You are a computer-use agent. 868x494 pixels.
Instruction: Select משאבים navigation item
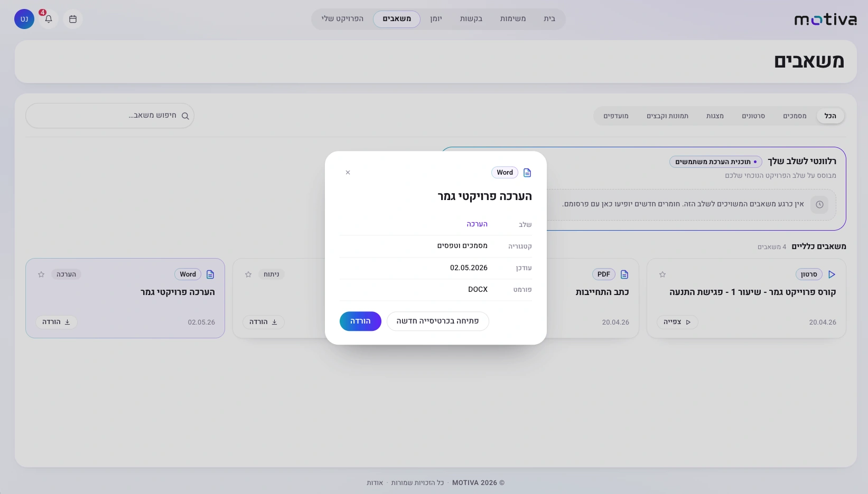(x=397, y=19)
